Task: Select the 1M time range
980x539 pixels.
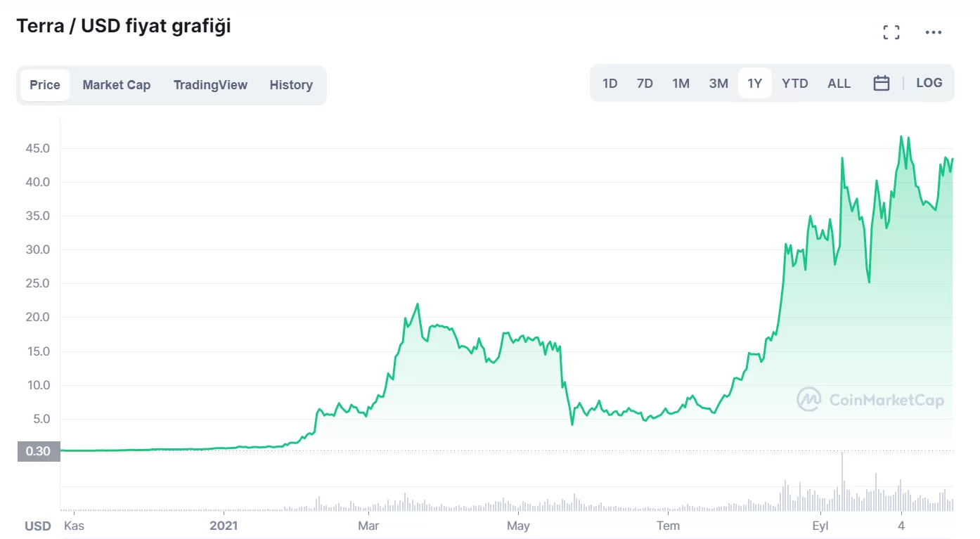Action: point(681,84)
